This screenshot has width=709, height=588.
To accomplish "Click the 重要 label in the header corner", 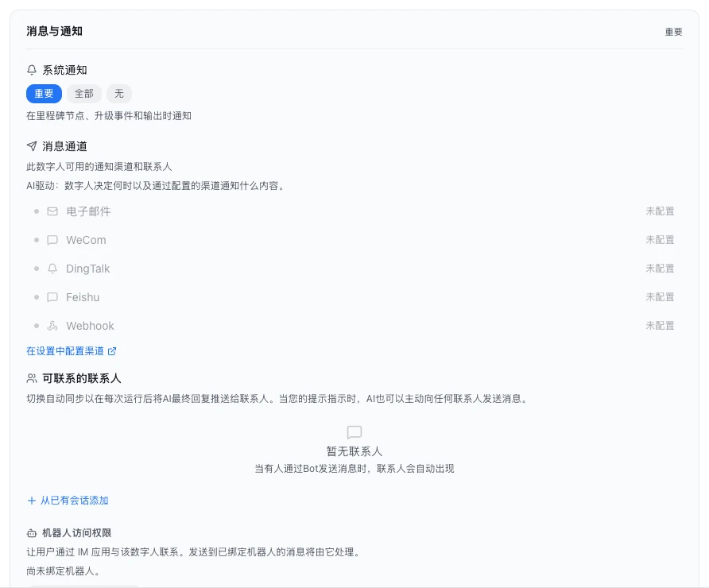I will coord(673,32).
